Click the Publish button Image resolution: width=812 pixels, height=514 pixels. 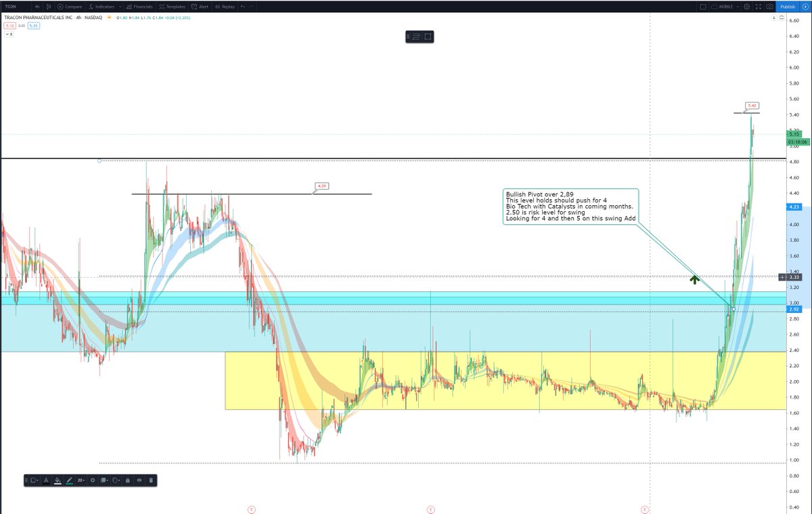coord(788,6)
